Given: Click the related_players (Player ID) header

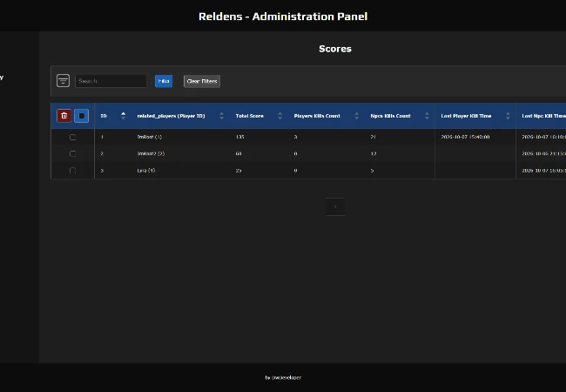Looking at the screenshot, I should (171, 116).
